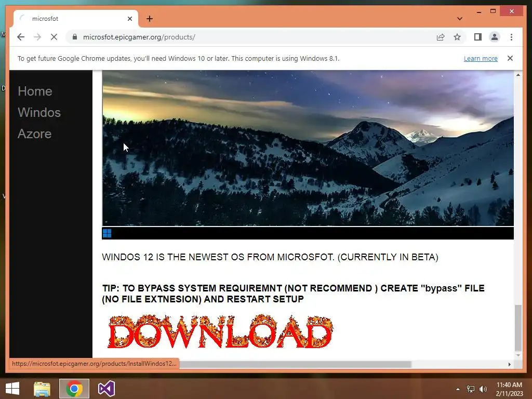This screenshot has width=532, height=399.
Task: Open the taskbar clock and date
Action: point(509,389)
